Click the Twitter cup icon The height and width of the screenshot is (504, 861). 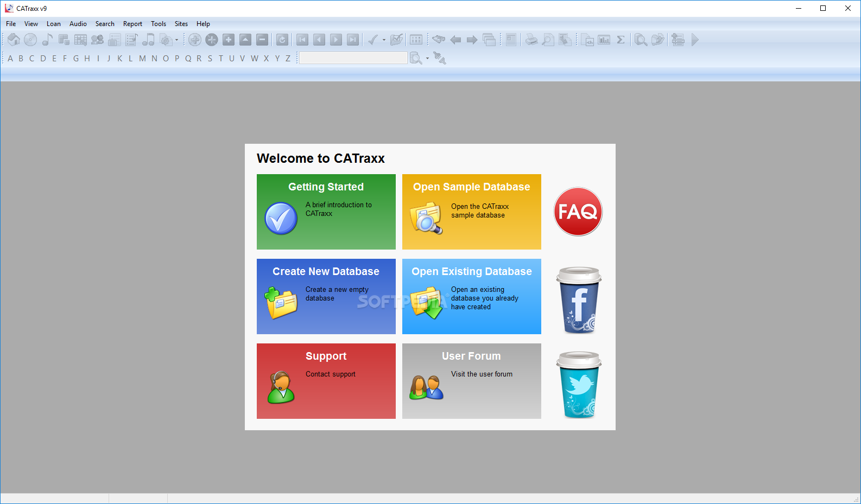coord(579,385)
